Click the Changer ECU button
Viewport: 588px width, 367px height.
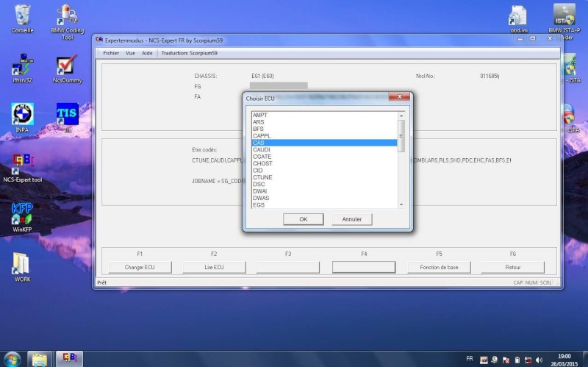140,267
